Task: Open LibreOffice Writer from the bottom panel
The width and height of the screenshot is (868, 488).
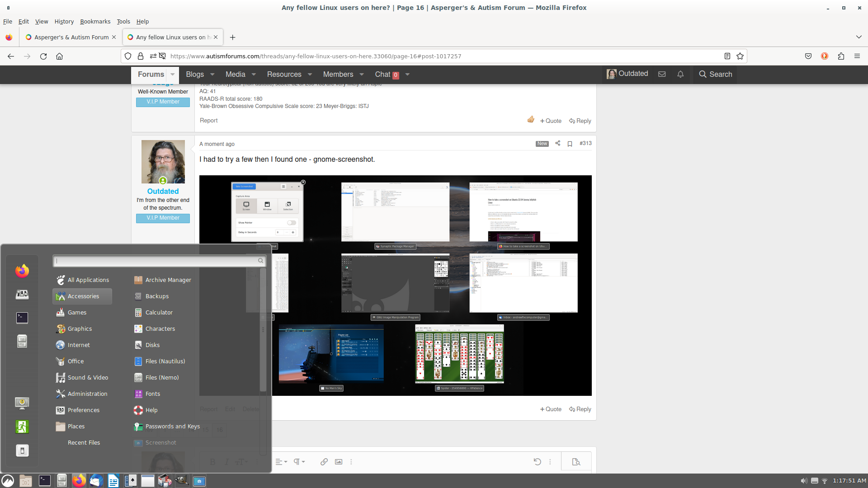Action: tap(113, 481)
